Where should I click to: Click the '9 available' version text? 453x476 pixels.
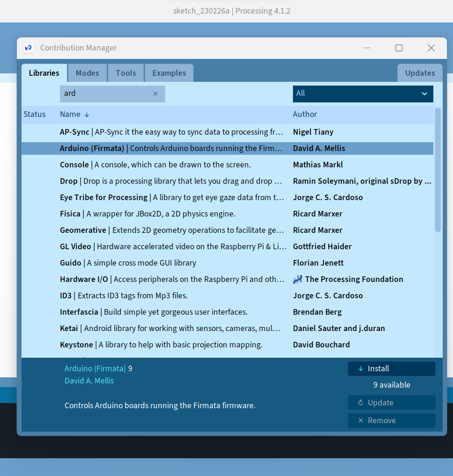point(392,385)
